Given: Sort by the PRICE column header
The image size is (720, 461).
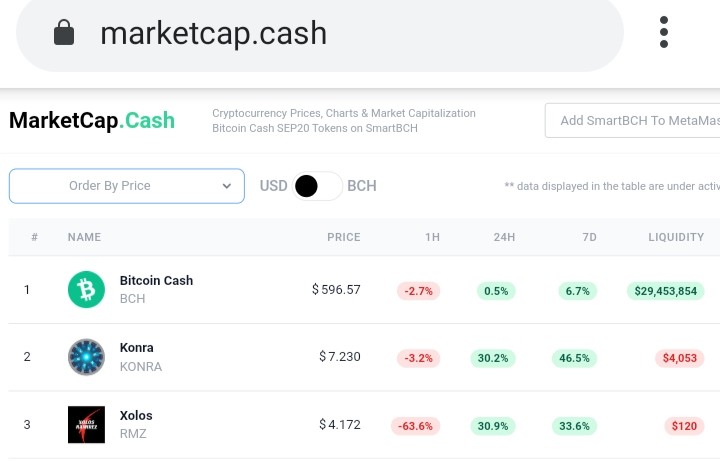Looking at the screenshot, I should [343, 237].
